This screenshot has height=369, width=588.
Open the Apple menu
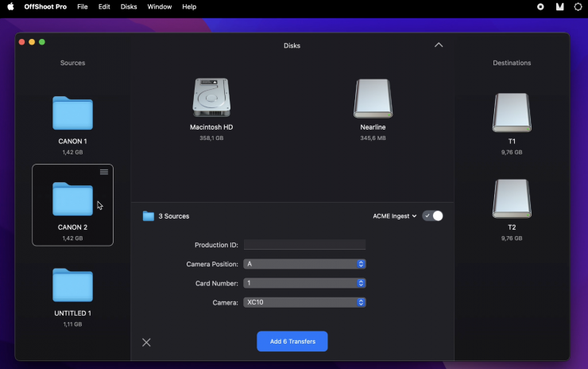[11, 6]
